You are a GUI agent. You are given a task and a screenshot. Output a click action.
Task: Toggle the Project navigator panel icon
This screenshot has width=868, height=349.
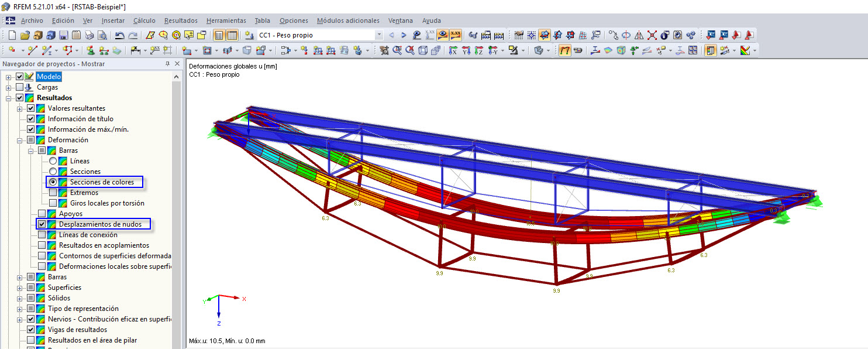[x=219, y=35]
